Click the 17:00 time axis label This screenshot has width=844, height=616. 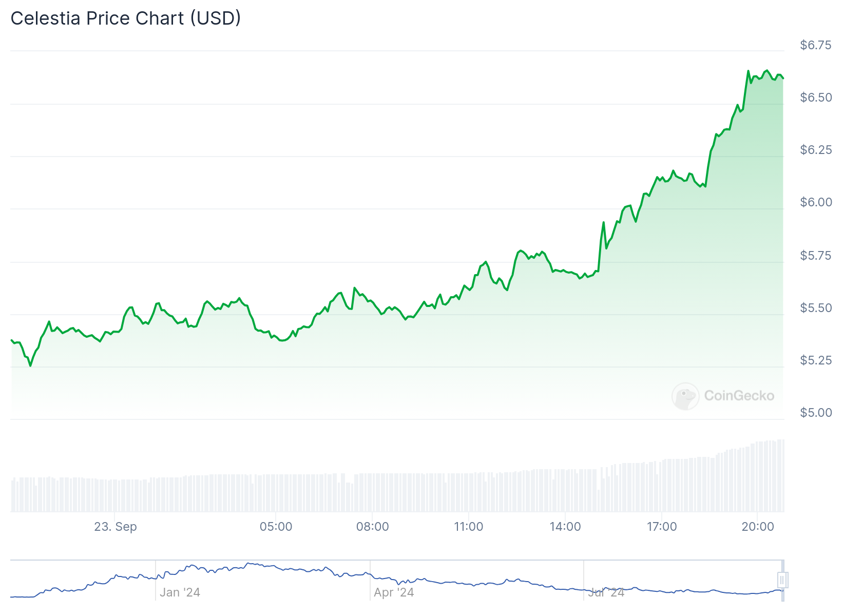click(x=662, y=527)
